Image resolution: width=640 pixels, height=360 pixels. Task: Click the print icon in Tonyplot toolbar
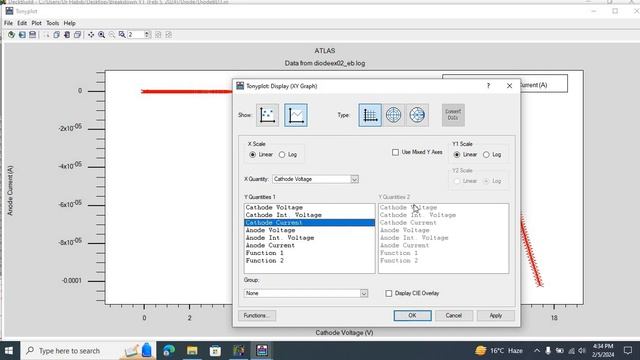pyautogui.click(x=33, y=35)
